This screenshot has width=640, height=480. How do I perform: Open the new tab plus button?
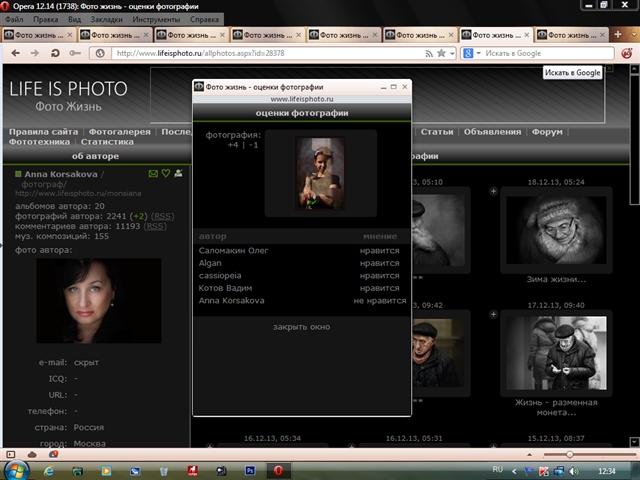[616, 34]
